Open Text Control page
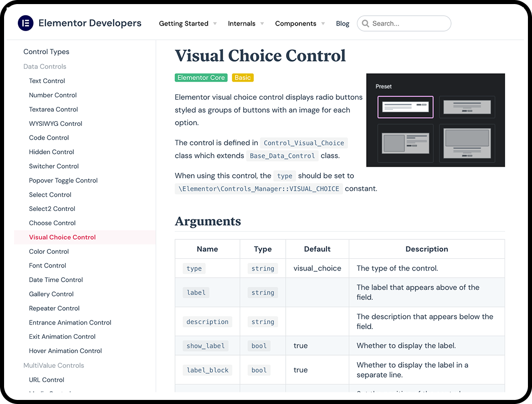The image size is (532, 404). (x=47, y=81)
